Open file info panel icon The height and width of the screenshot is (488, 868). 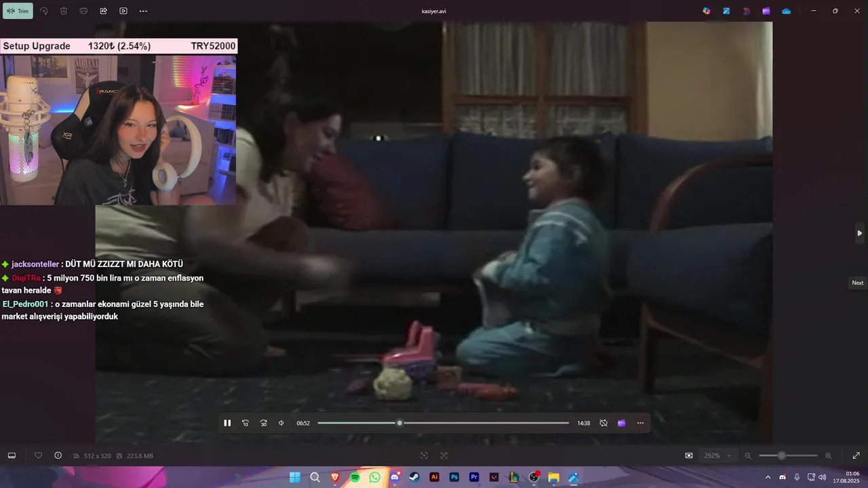[58, 455]
